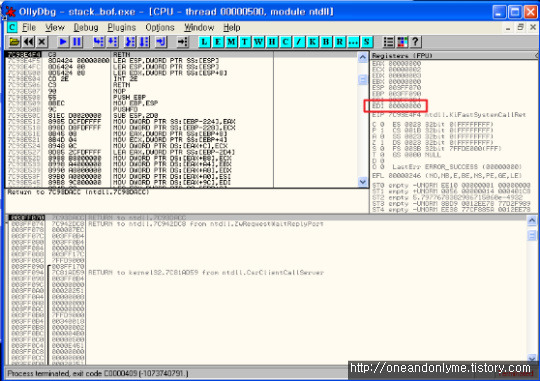
Task: Select the PUSH EBP instruction row
Action: pos(140,97)
